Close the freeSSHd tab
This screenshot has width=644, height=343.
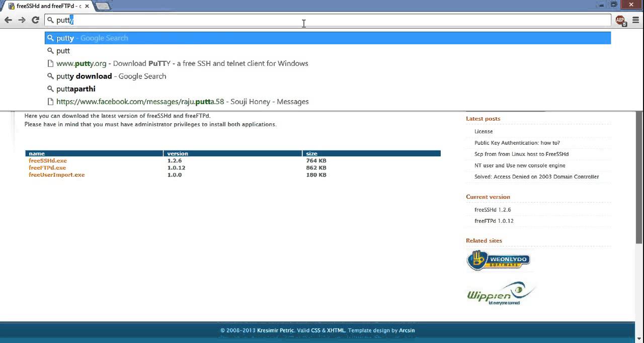pyautogui.click(x=87, y=6)
